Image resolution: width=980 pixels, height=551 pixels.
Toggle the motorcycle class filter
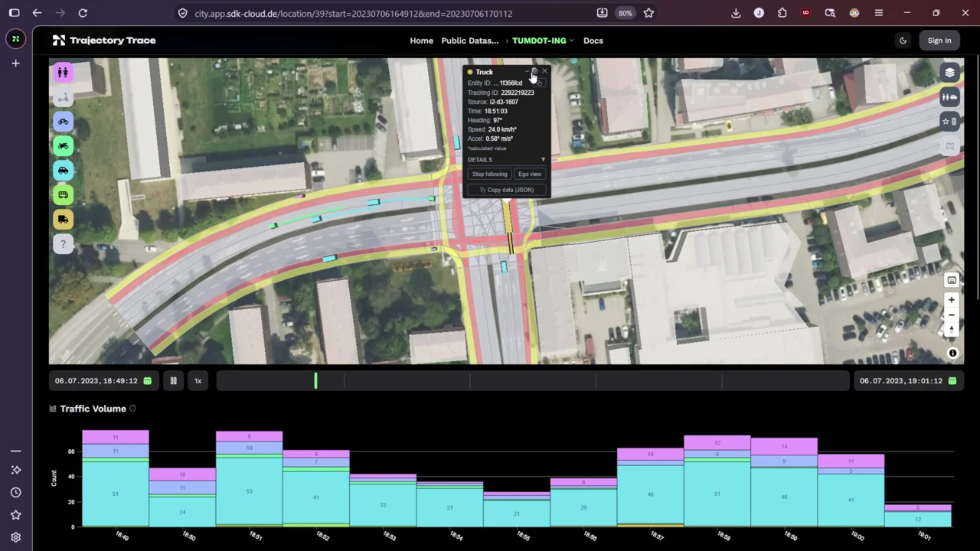pos(63,146)
